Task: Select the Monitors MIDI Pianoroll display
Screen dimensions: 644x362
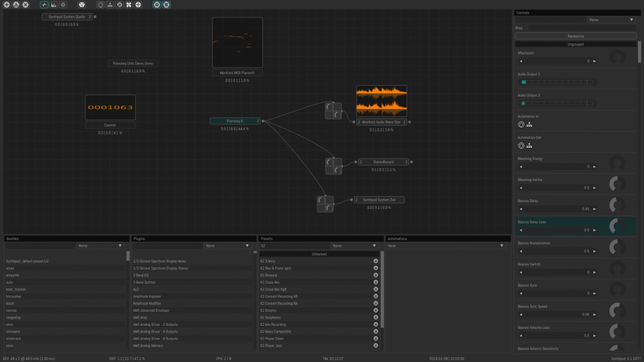Action: pyautogui.click(x=237, y=42)
